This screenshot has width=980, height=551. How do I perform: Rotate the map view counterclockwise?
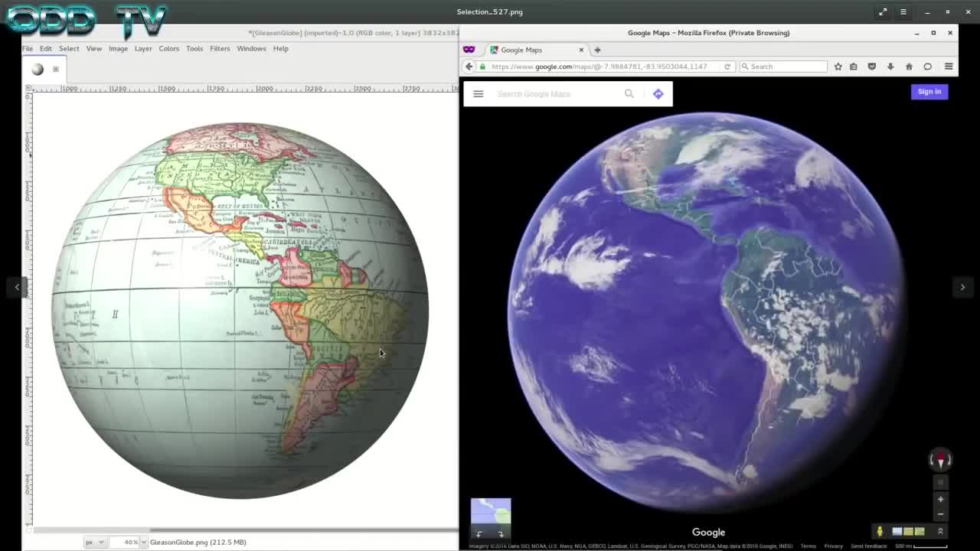[x=479, y=534]
